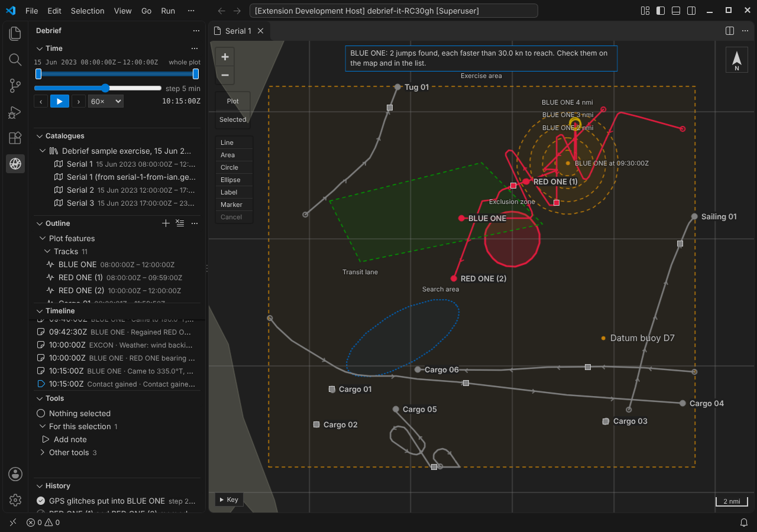Open the Extensions view
The height and width of the screenshot is (532, 757).
tap(15, 138)
